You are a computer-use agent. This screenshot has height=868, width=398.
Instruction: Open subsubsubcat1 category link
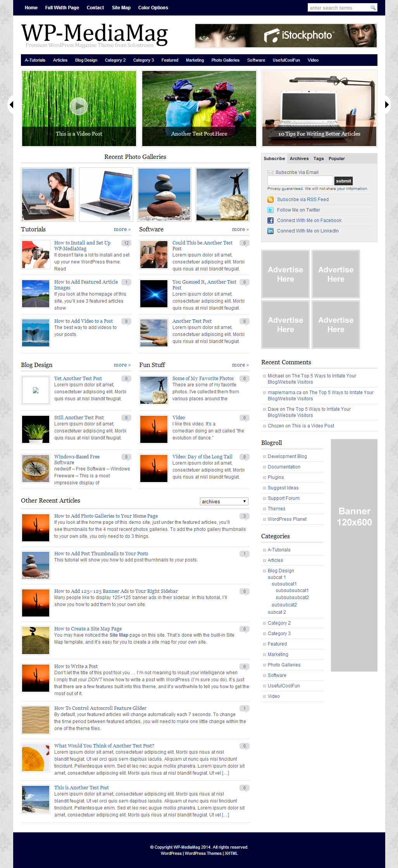292,591
